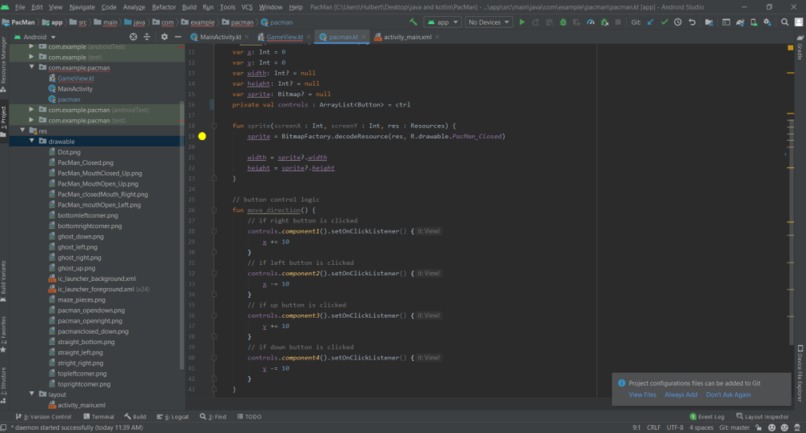The height and width of the screenshot is (433, 806).
Task: Click the UTF-8 encoding status entry
Action: point(674,427)
